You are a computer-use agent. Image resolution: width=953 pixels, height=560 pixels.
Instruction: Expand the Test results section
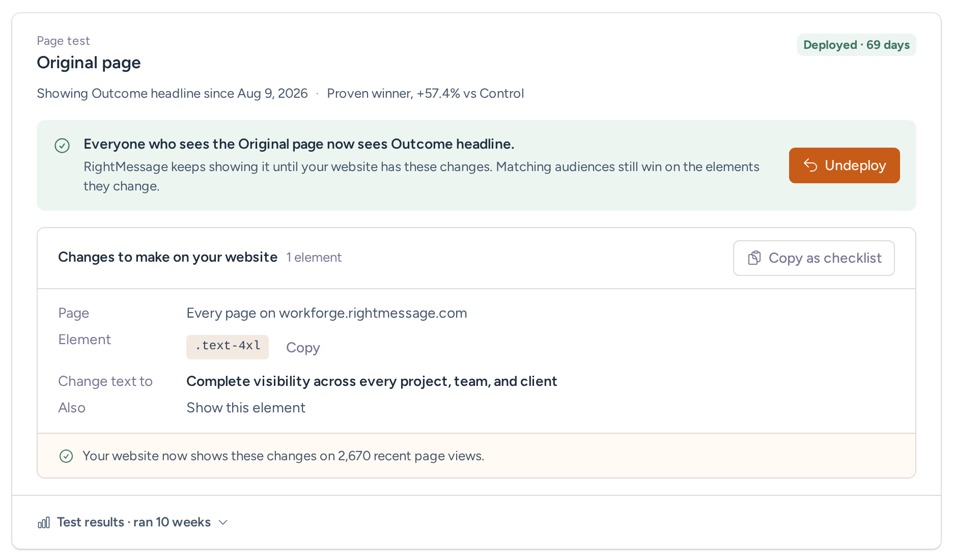point(132,522)
